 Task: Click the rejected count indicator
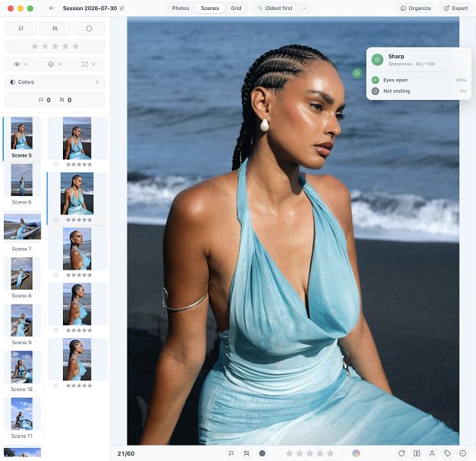65,100
